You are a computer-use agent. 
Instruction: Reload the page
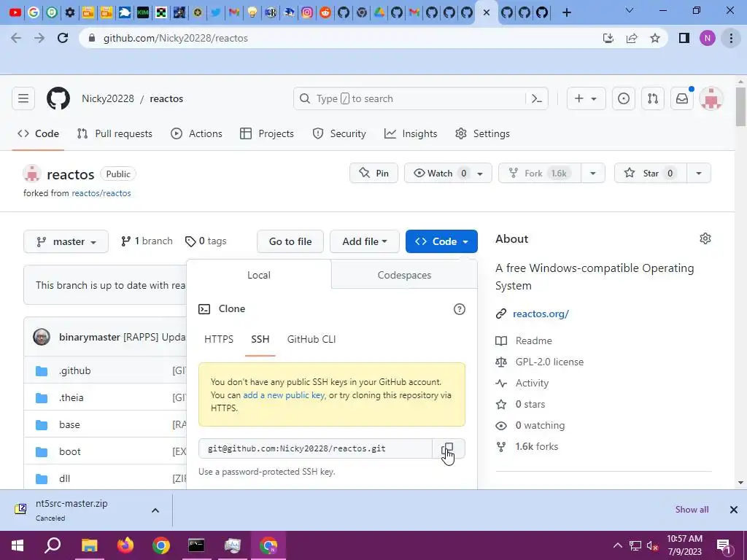click(x=63, y=38)
